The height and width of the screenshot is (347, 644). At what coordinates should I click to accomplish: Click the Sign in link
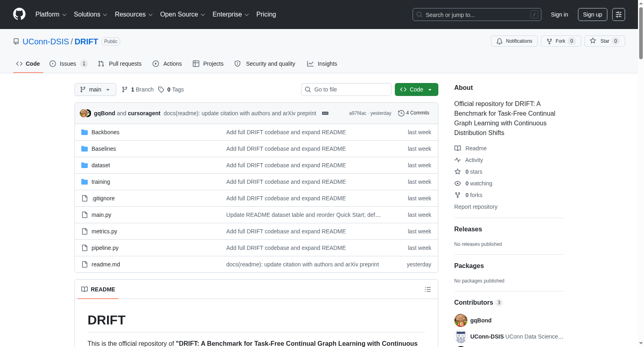click(x=559, y=15)
